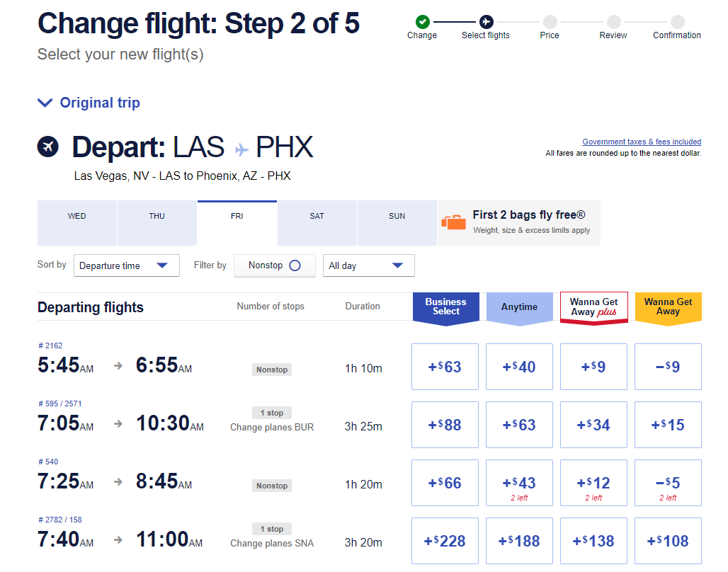This screenshot has width=728, height=572.
Task: Open the Government taxes & fees included link
Action: (641, 142)
